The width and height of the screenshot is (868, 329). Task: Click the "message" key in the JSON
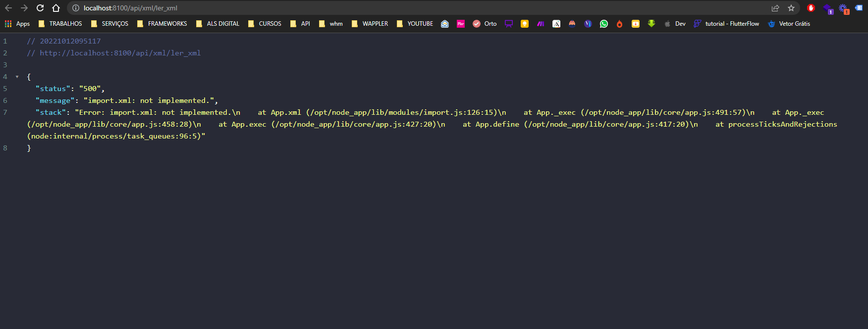55,100
